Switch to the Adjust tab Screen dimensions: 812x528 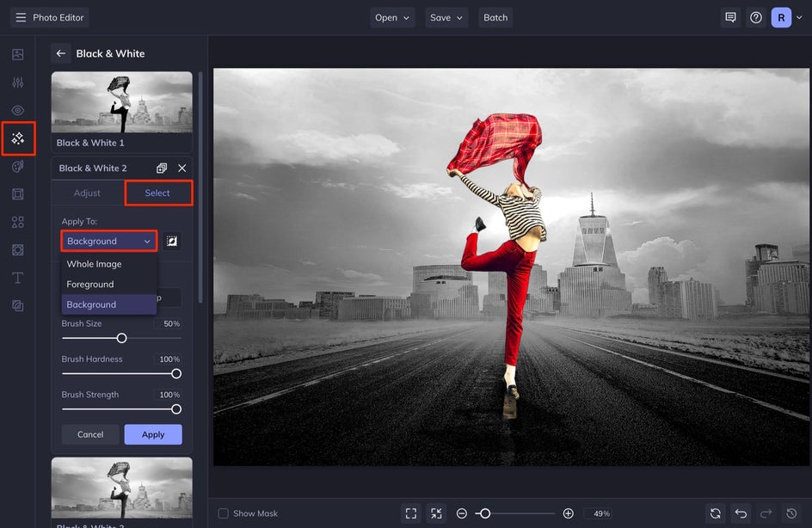coord(87,193)
